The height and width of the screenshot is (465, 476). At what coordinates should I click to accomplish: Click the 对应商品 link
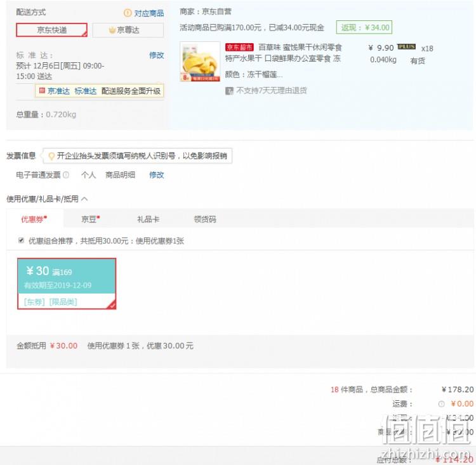pyautogui.click(x=149, y=13)
